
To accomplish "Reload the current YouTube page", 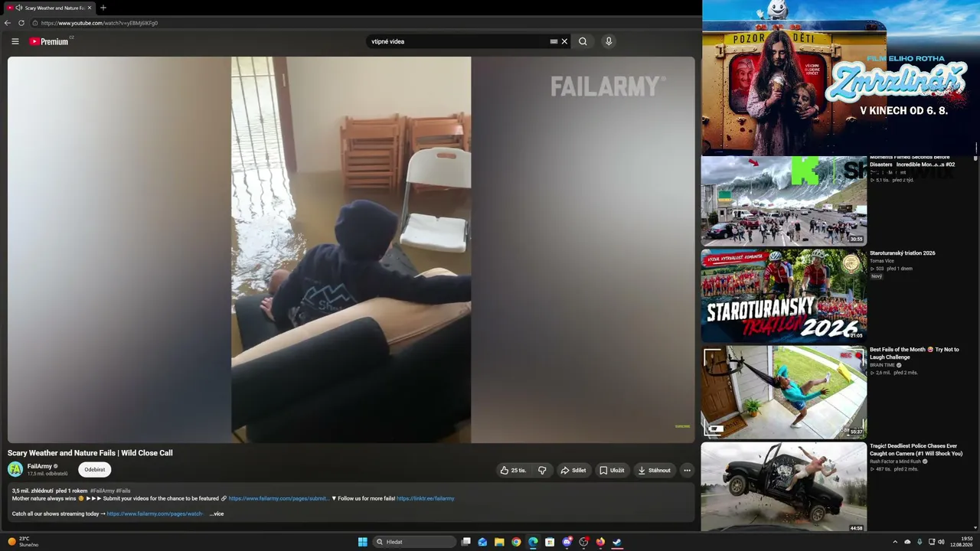I will (x=21, y=23).
